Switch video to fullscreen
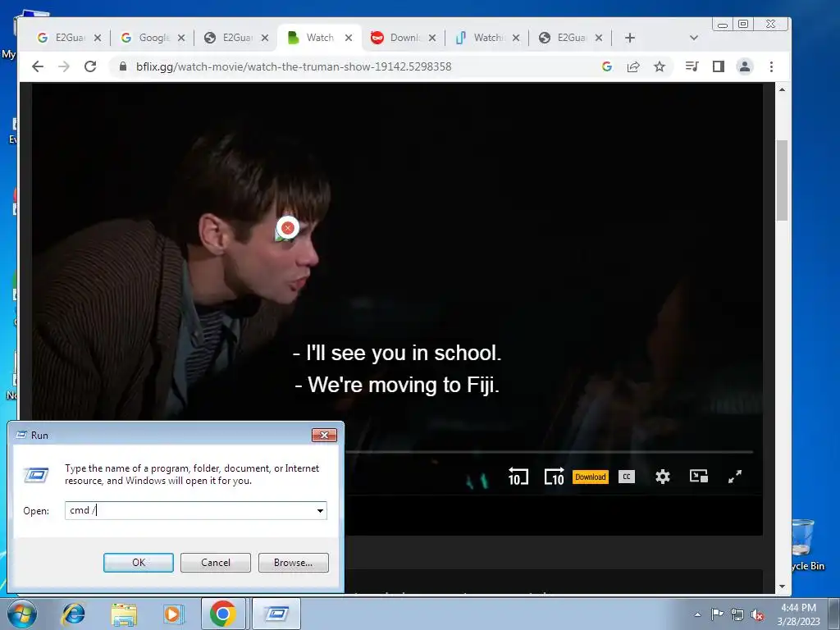The height and width of the screenshot is (630, 840). coord(735,477)
